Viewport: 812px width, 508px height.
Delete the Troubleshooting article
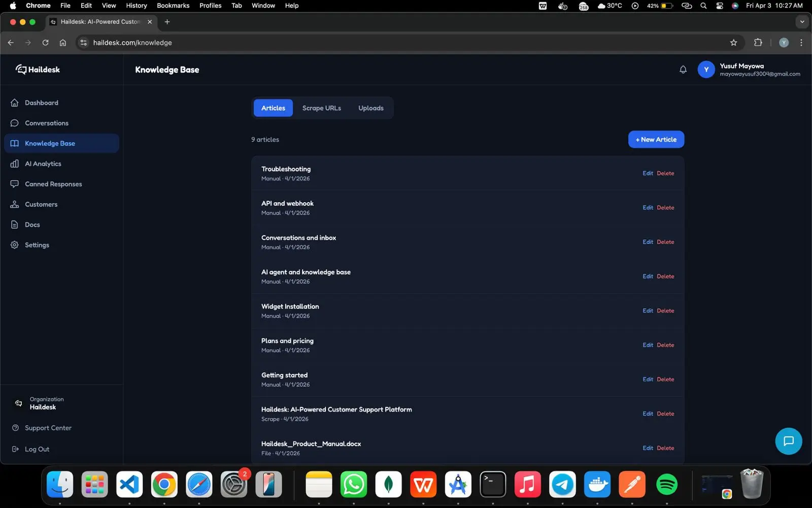[665, 173]
